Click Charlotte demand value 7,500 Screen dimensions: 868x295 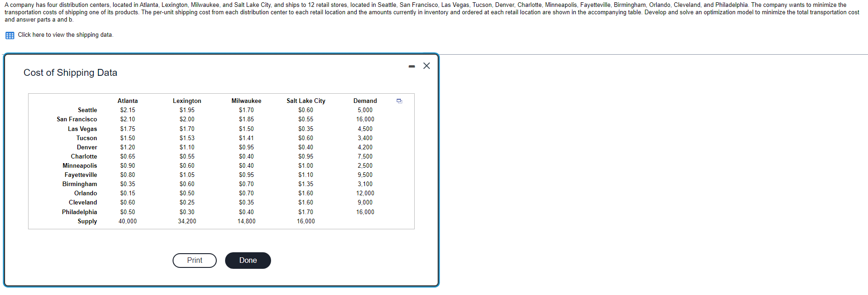click(365, 157)
